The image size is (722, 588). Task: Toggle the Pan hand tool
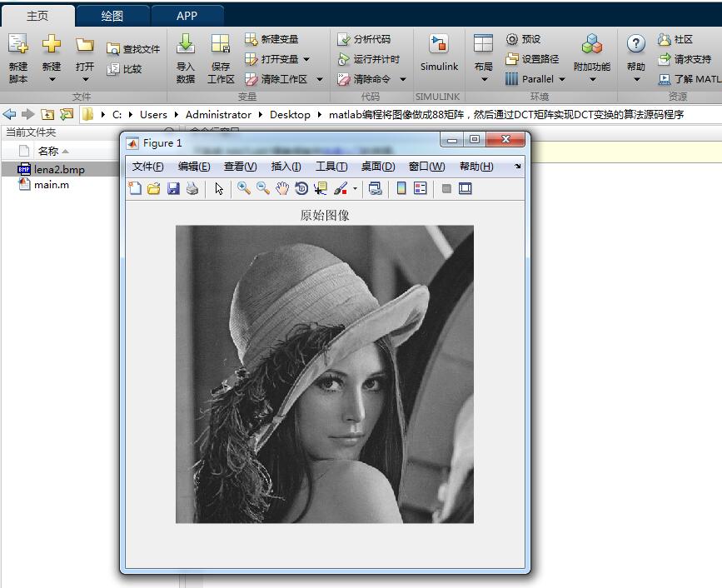coord(282,188)
